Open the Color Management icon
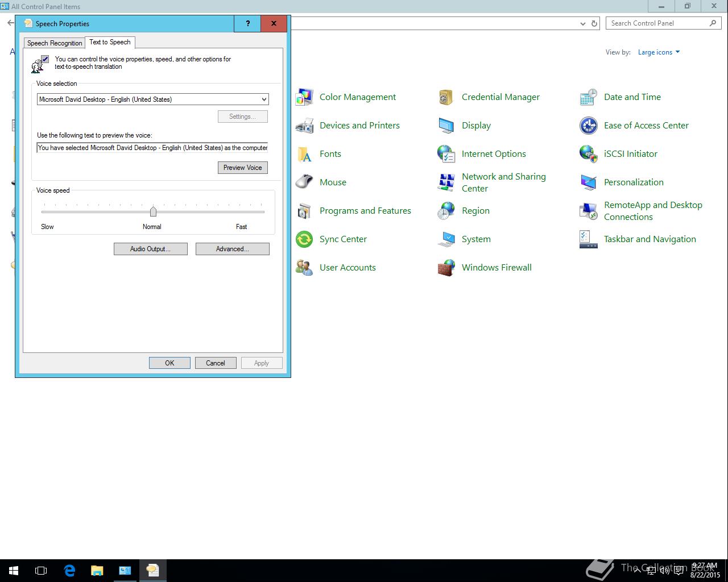Image resolution: width=728 pixels, height=582 pixels. click(x=304, y=97)
